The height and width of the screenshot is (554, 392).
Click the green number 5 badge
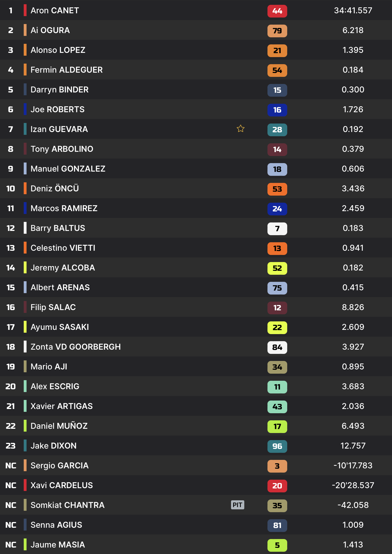pos(277,545)
